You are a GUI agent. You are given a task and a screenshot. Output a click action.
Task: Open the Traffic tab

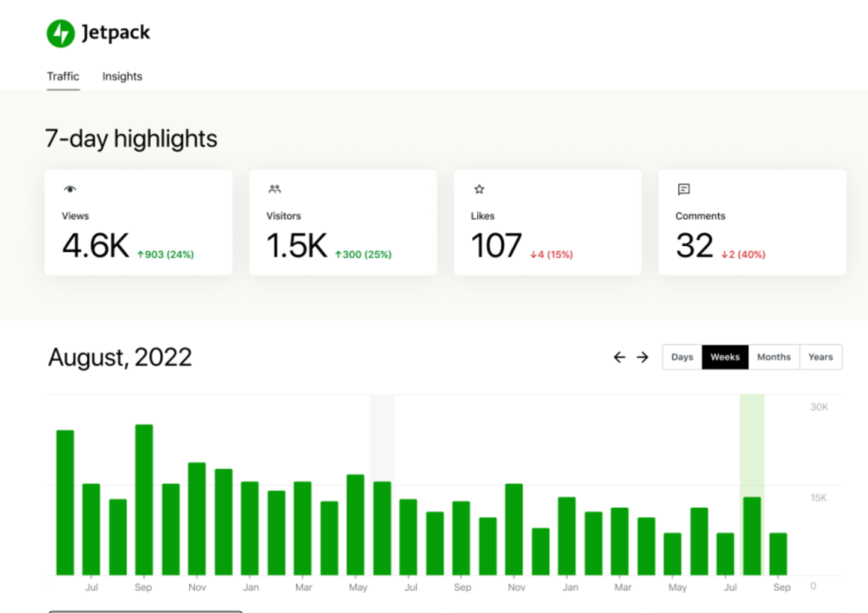(x=63, y=76)
